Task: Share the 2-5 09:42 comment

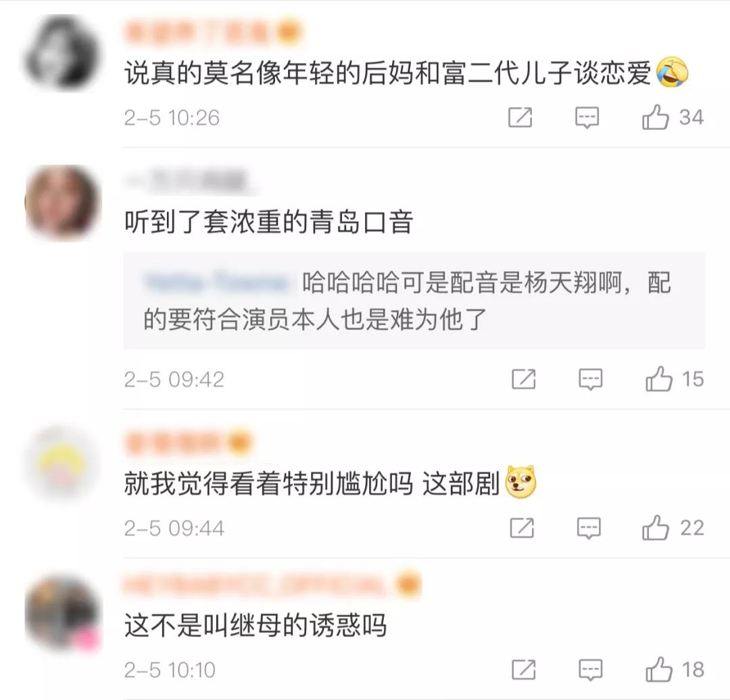Action: click(524, 379)
